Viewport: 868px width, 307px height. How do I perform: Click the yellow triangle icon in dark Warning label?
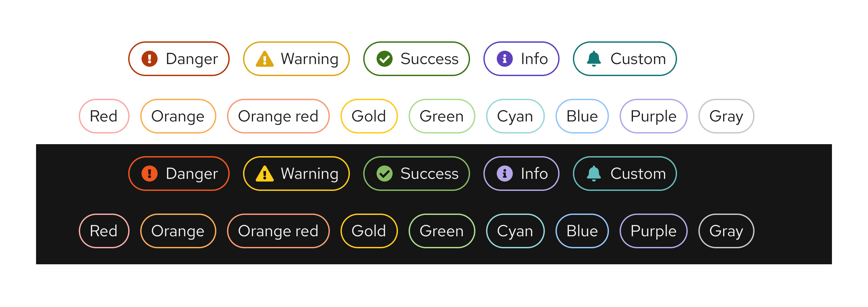[x=264, y=174]
